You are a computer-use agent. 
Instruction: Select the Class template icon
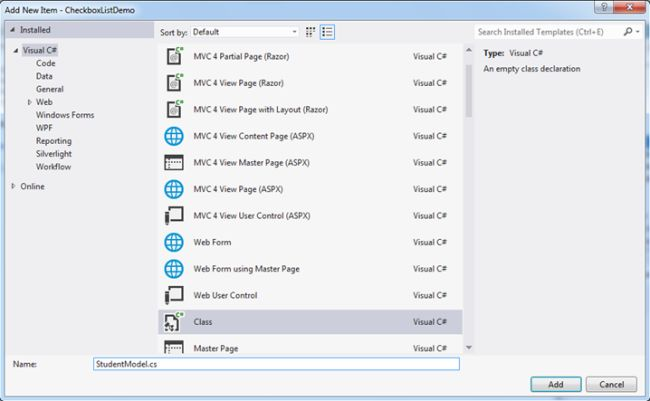(174, 322)
